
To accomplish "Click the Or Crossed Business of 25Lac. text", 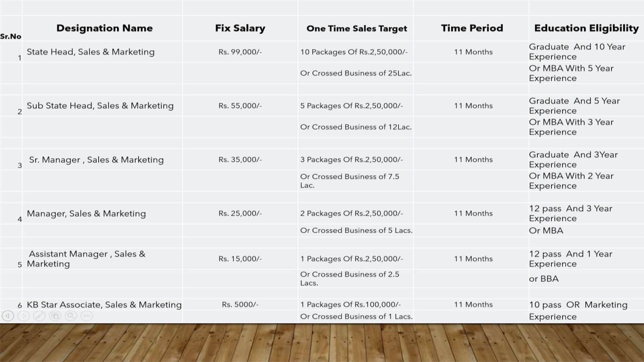I will [356, 73].
